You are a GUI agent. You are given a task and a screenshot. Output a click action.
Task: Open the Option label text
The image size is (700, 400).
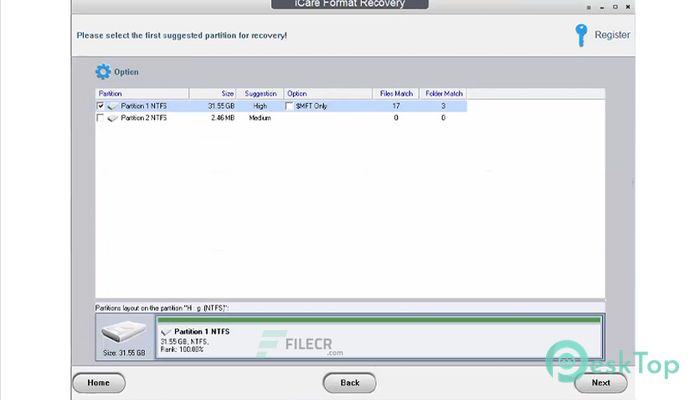click(x=126, y=72)
